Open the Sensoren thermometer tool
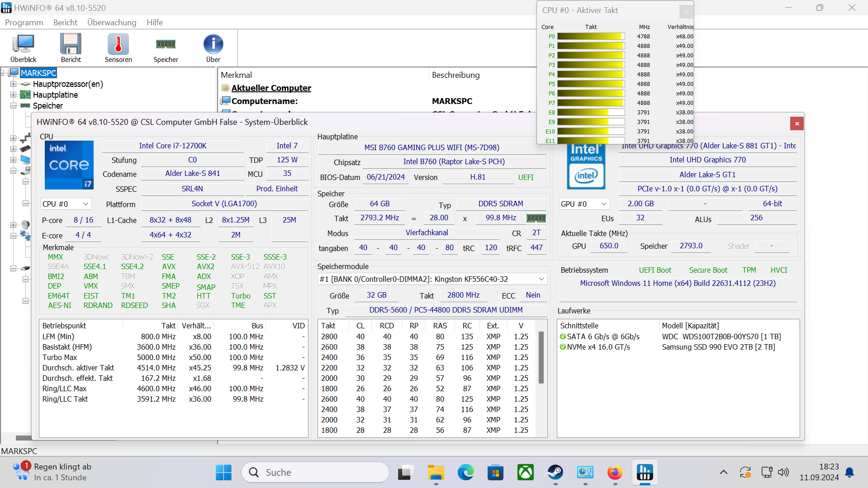 (x=119, y=48)
